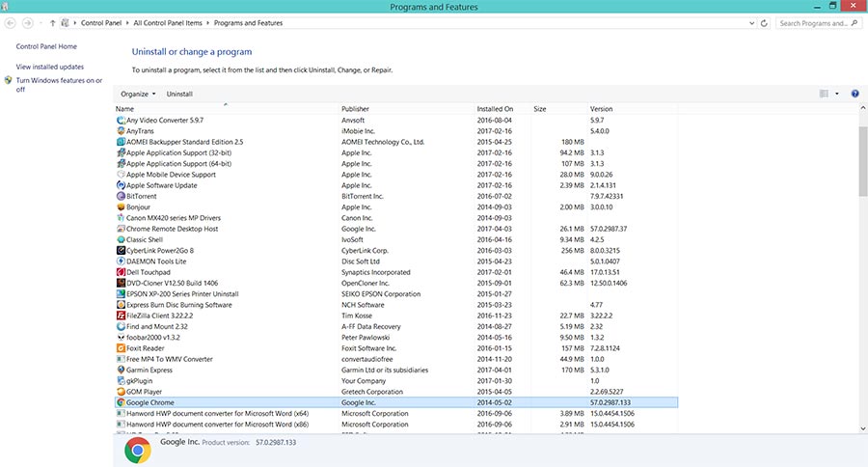
Task: Click the EPSON XP-200 printer uninstall icon
Action: pos(121,293)
